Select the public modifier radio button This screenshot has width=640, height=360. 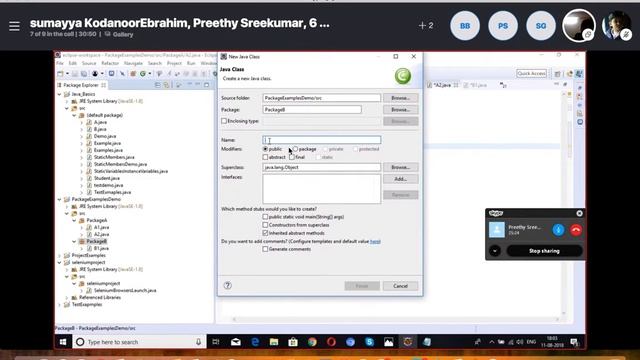[265, 149]
